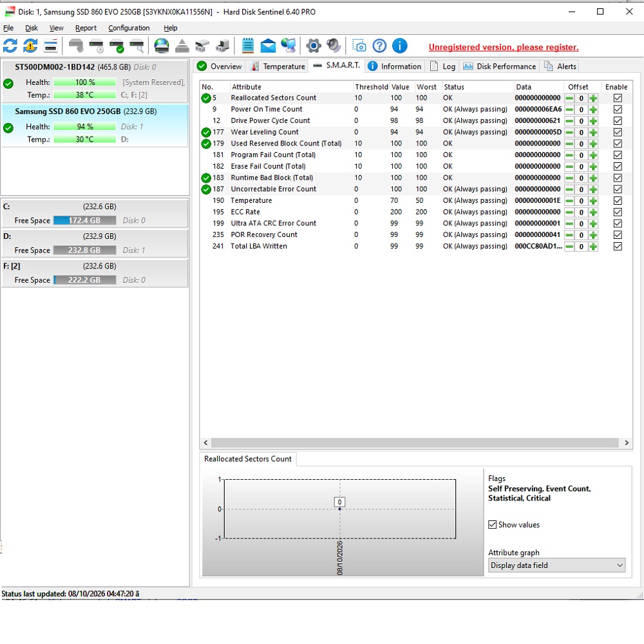Open the Attribute graph dropdown
Image resolution: width=644 pixels, height=644 pixels.
tap(556, 565)
